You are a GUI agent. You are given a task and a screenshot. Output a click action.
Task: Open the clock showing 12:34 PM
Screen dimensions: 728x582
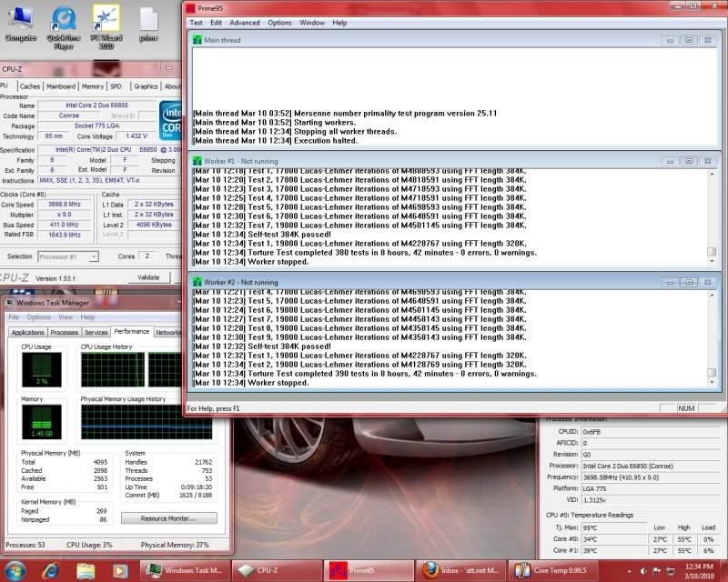tap(699, 571)
